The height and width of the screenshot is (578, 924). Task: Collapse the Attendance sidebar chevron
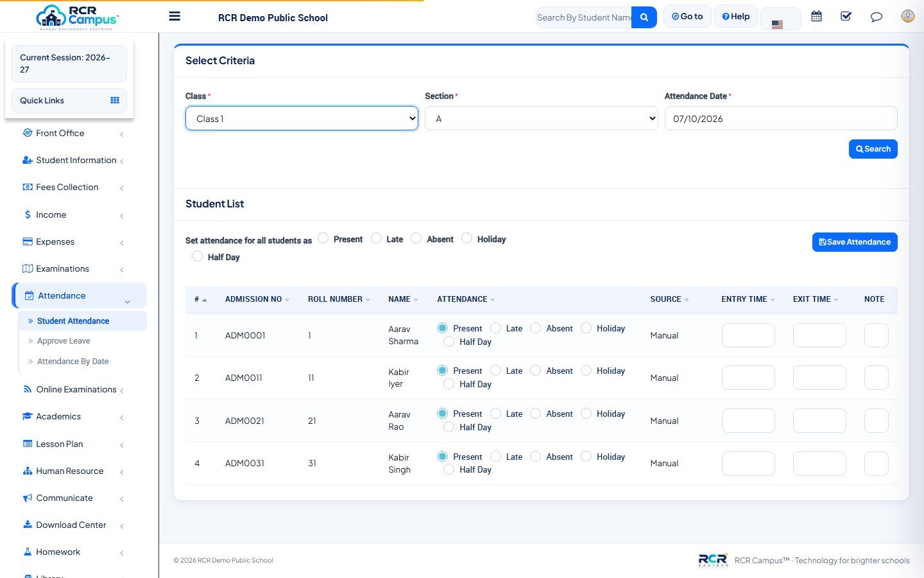[127, 301]
